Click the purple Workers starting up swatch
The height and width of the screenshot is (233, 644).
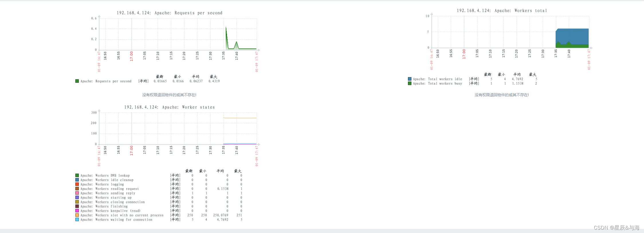77,197
